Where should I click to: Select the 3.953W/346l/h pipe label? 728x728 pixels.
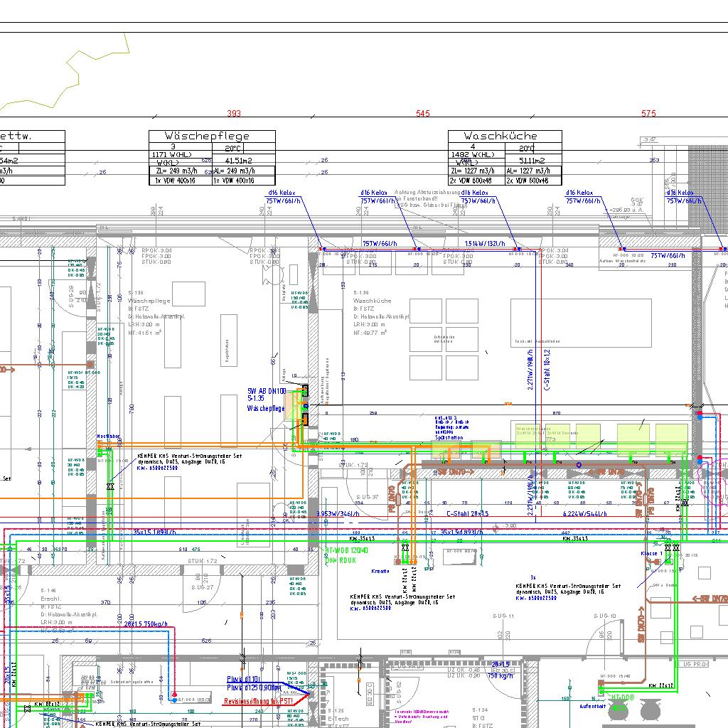point(337,513)
